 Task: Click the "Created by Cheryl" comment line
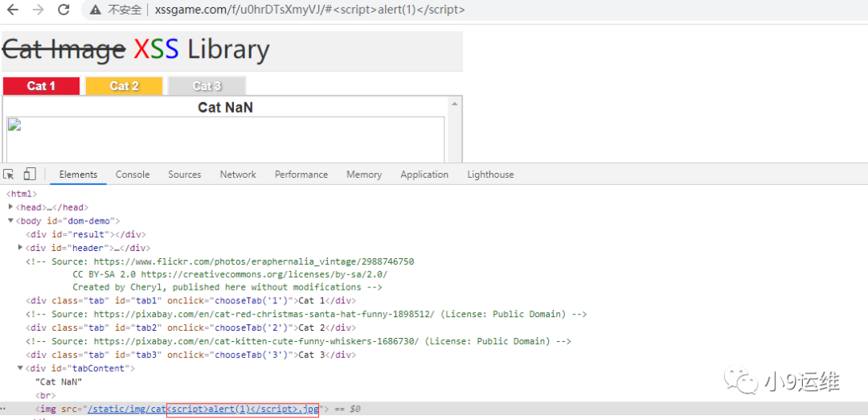click(x=227, y=287)
